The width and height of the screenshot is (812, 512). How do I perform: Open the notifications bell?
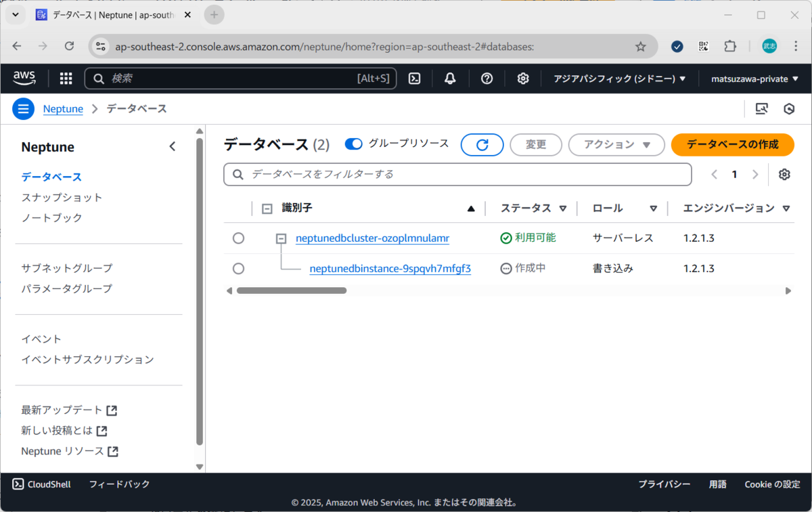[450, 79]
